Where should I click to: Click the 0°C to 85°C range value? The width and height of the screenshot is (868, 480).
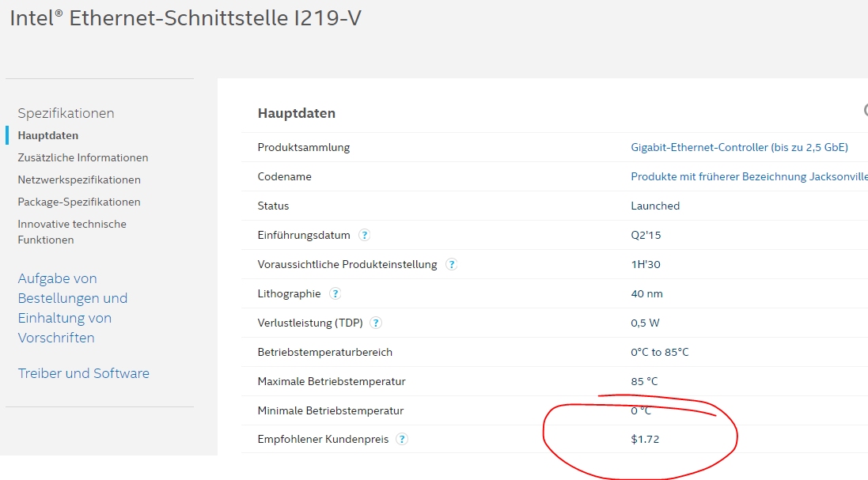[x=660, y=352]
